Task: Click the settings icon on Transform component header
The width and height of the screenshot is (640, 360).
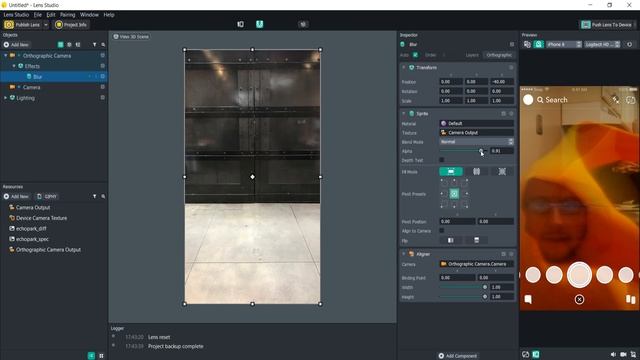Action: 511,67
